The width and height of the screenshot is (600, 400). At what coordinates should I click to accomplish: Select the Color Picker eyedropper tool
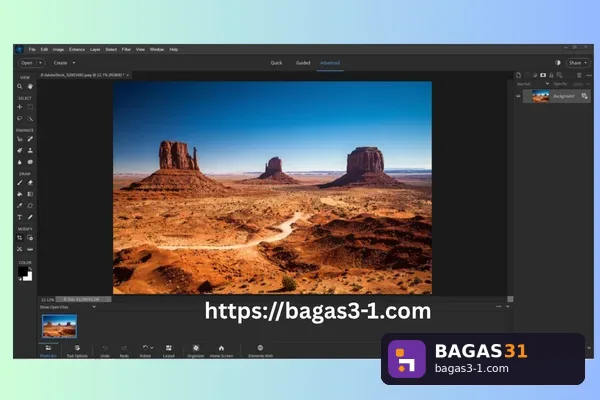[20, 206]
